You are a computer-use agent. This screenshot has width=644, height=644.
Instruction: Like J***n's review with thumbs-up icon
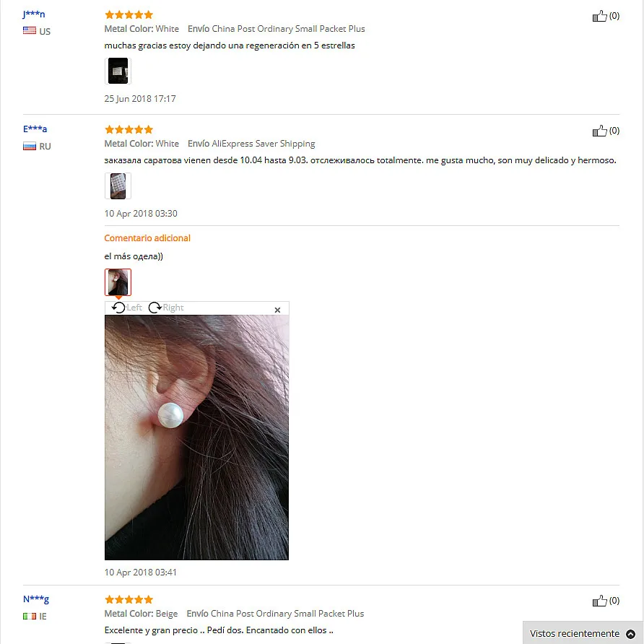(599, 16)
